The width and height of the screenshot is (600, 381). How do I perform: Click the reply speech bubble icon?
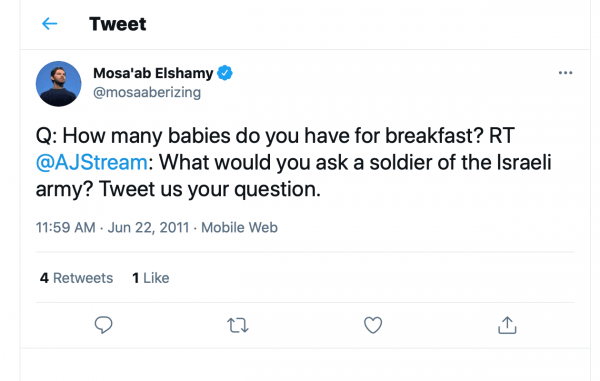pos(103,325)
